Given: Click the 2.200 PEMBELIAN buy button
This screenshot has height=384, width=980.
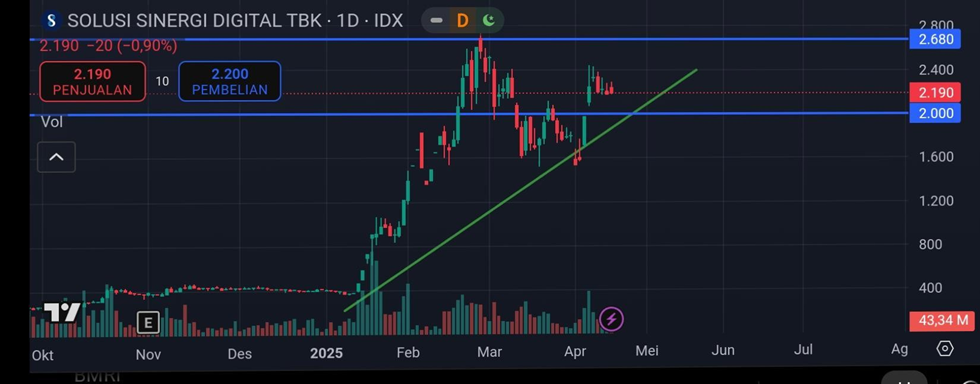Looking at the screenshot, I should pyautogui.click(x=229, y=81).
